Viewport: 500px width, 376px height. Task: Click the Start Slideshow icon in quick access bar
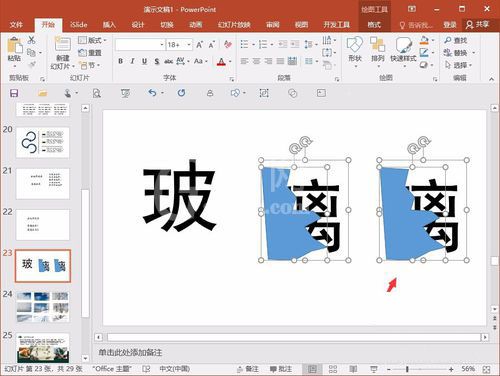point(125,93)
